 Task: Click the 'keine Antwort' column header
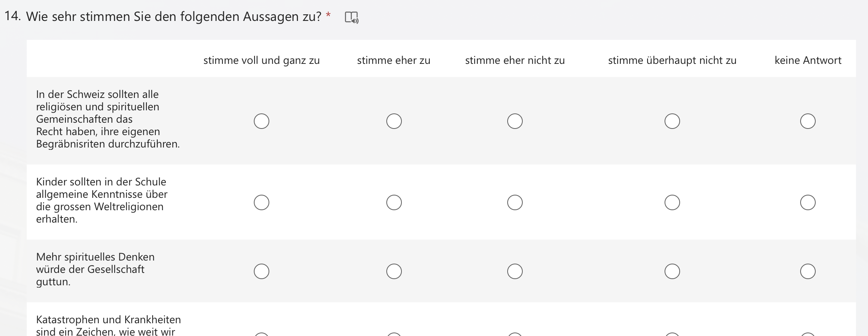(x=808, y=60)
